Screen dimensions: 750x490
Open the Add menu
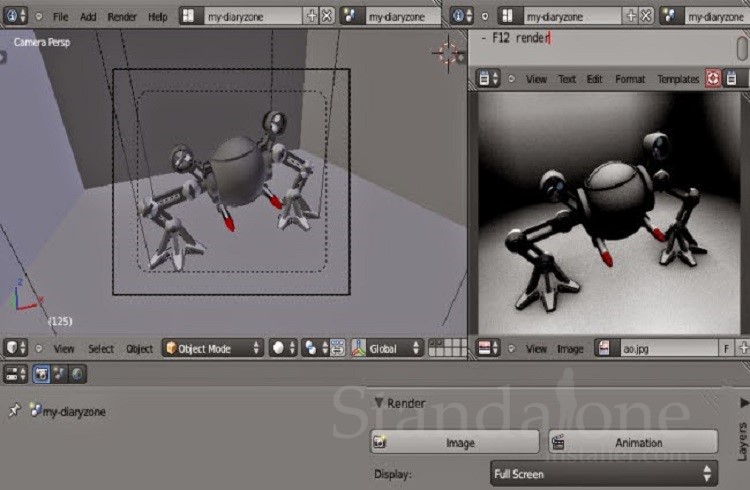click(x=88, y=17)
